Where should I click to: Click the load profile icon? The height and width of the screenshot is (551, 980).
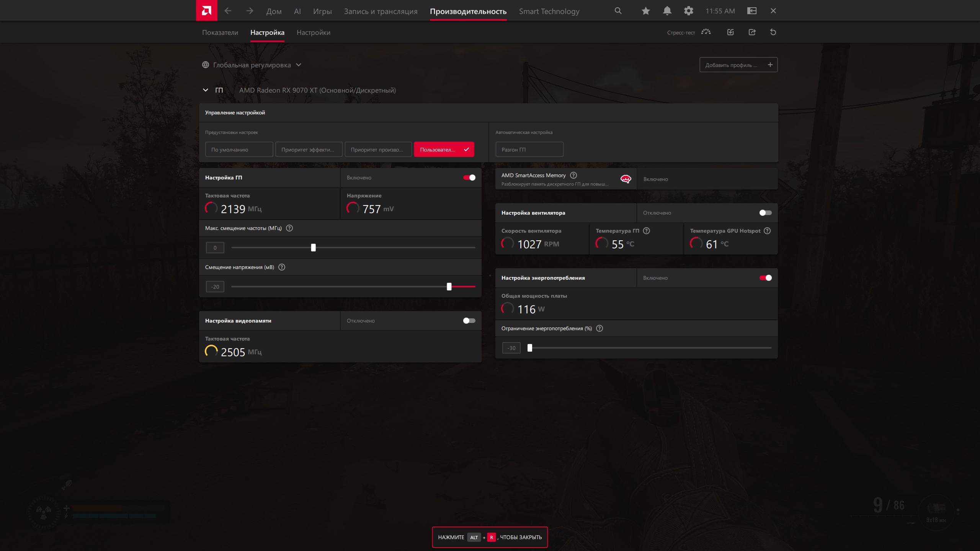tap(730, 32)
